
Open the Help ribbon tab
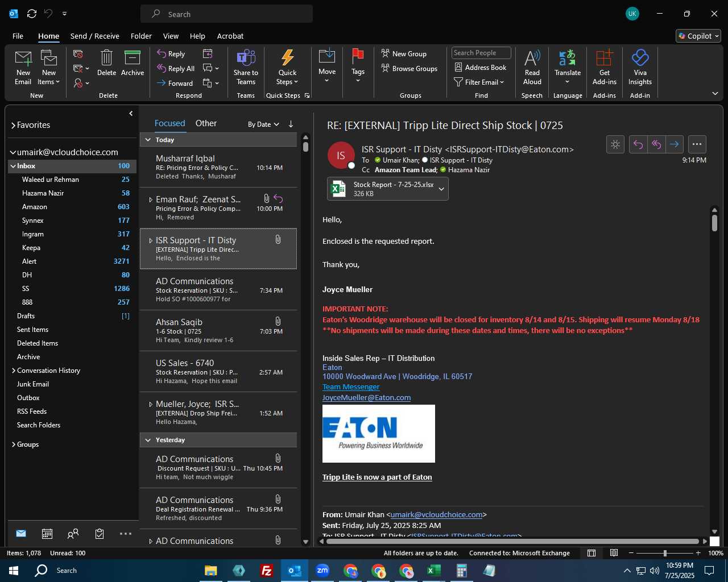(x=197, y=36)
